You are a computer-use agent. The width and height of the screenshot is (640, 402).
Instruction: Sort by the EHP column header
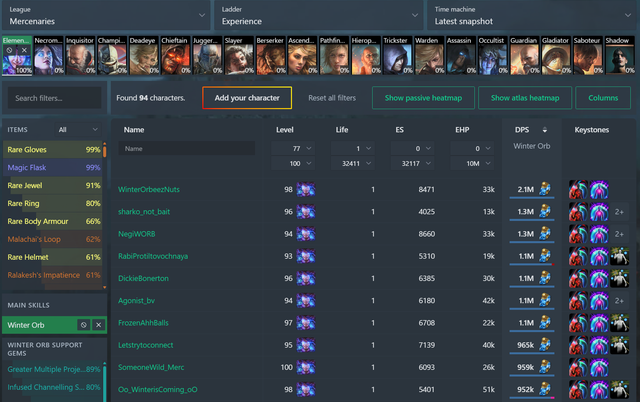pyautogui.click(x=462, y=130)
